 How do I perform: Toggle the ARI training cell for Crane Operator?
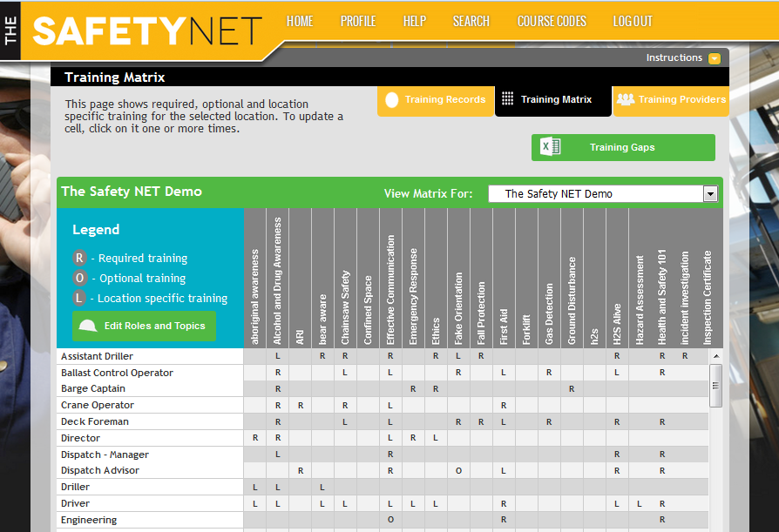coord(300,405)
